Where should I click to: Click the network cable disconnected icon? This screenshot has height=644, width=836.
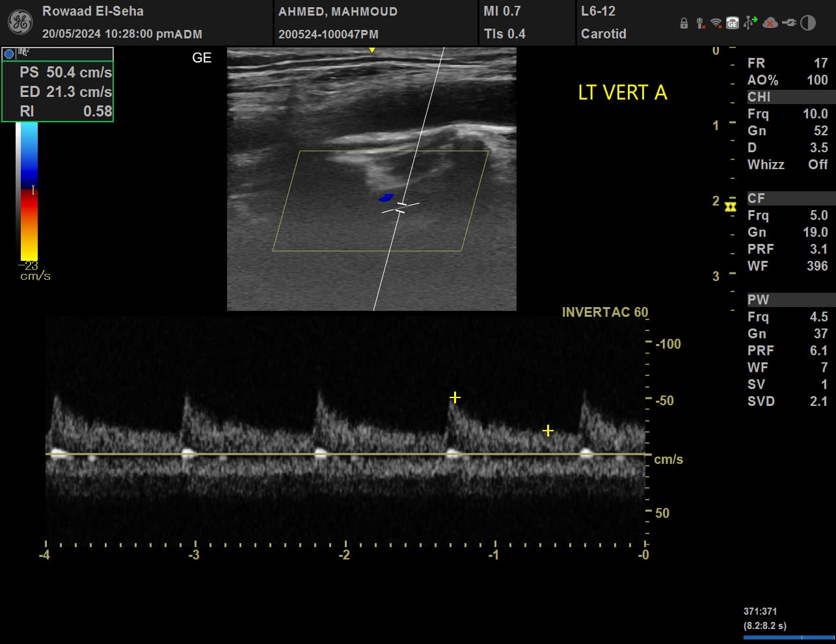click(700, 23)
